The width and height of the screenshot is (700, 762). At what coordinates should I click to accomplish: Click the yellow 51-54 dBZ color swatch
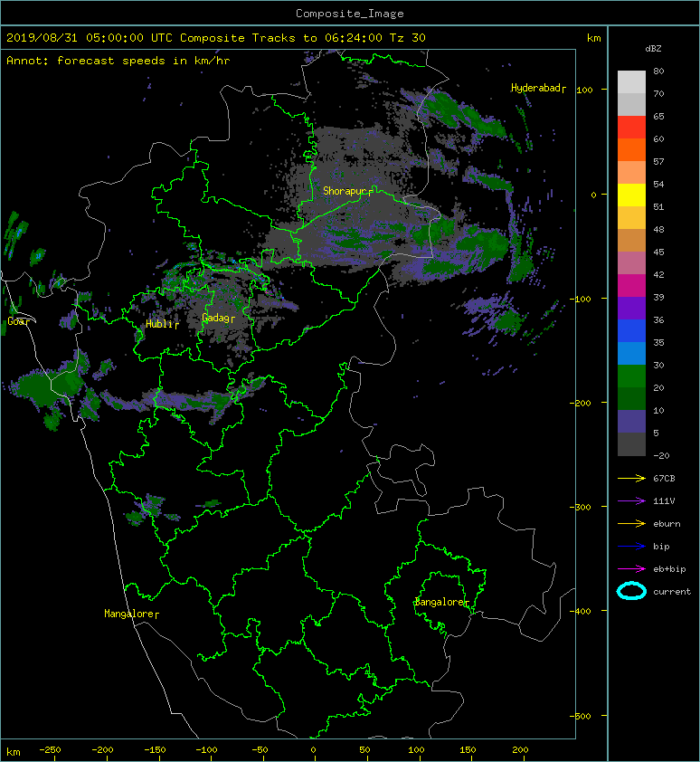[631, 195]
